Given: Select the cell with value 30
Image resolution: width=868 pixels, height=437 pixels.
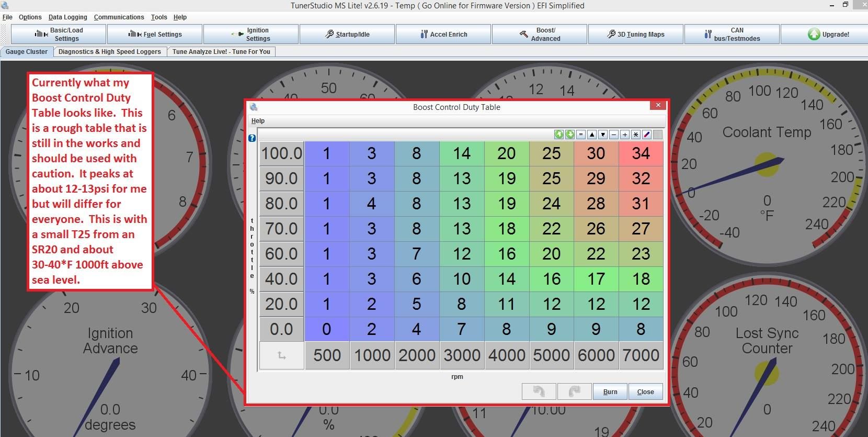Looking at the screenshot, I should point(596,153).
